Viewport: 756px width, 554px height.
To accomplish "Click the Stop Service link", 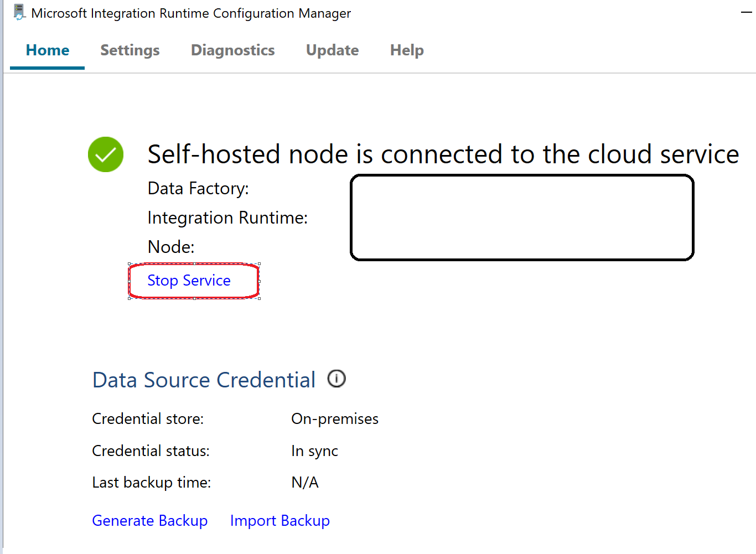I will pos(189,281).
